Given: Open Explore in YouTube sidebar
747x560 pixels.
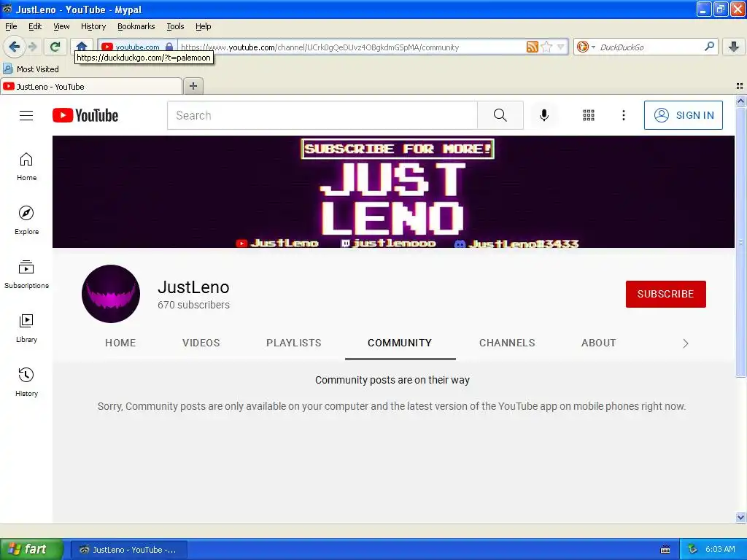Looking at the screenshot, I should (26, 220).
